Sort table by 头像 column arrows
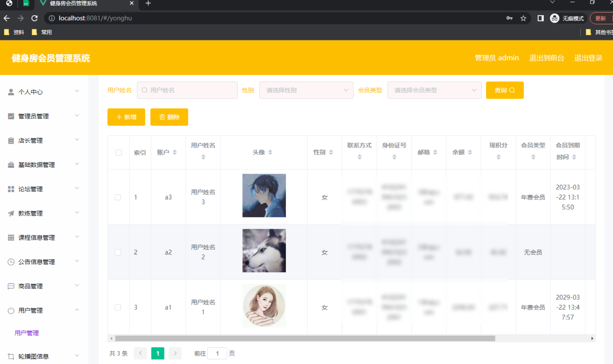Viewport: 613px width, 364px height. coord(270,152)
